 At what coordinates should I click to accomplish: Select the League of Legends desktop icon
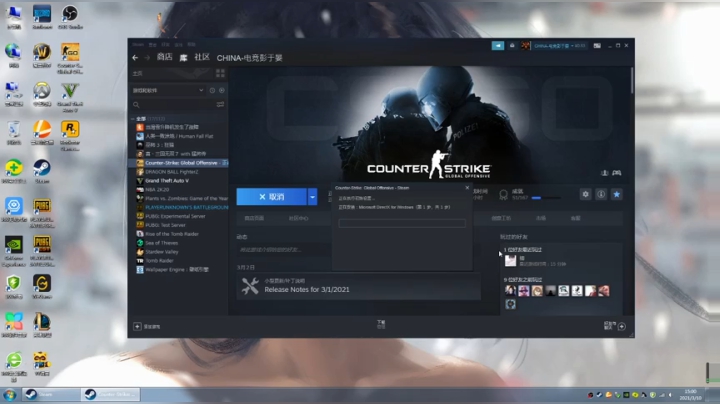pos(42,325)
